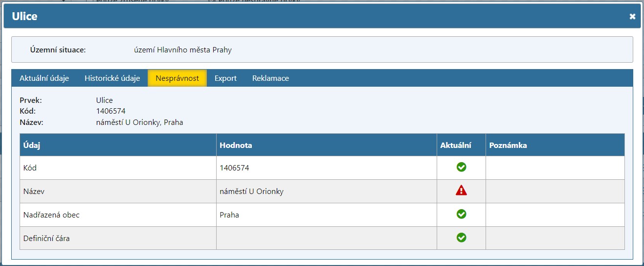Click the území Hlavního města Prahy text
The width and height of the screenshot is (644, 266).
(x=182, y=50)
